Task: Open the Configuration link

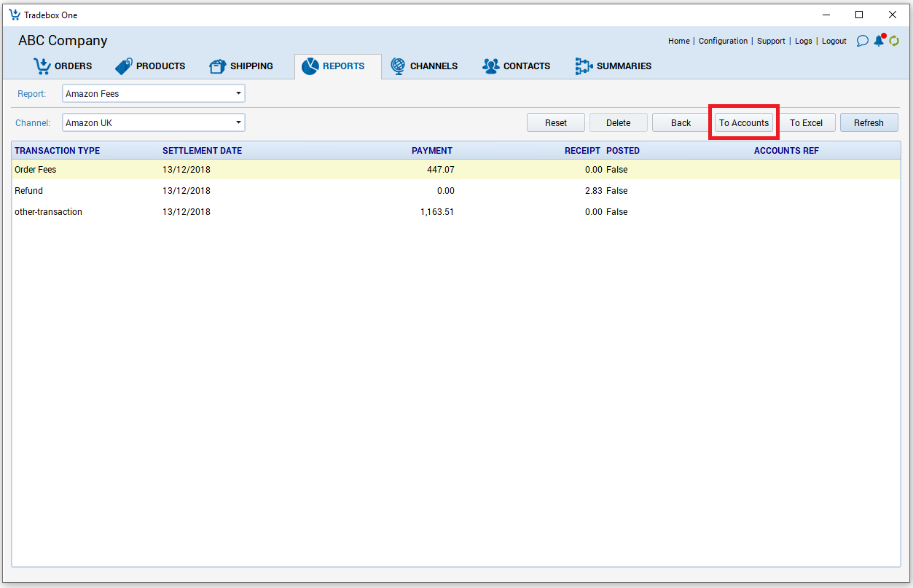Action: click(x=723, y=41)
